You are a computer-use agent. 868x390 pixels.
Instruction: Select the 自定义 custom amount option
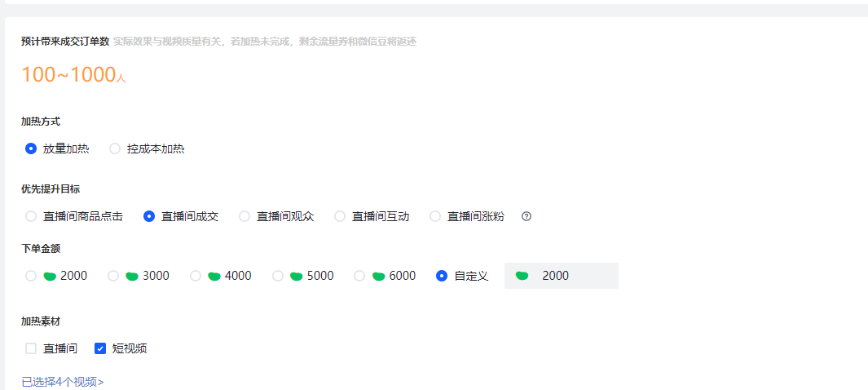click(x=442, y=276)
